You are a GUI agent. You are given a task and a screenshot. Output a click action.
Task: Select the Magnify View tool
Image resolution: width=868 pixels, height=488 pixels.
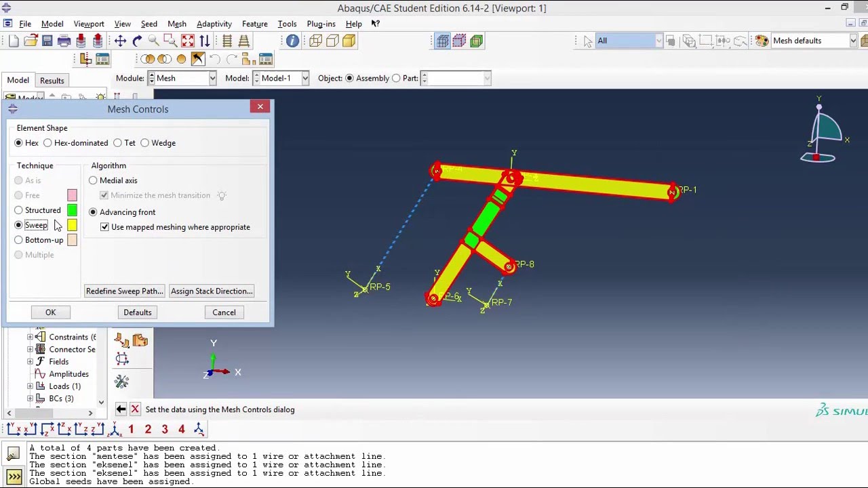point(154,41)
